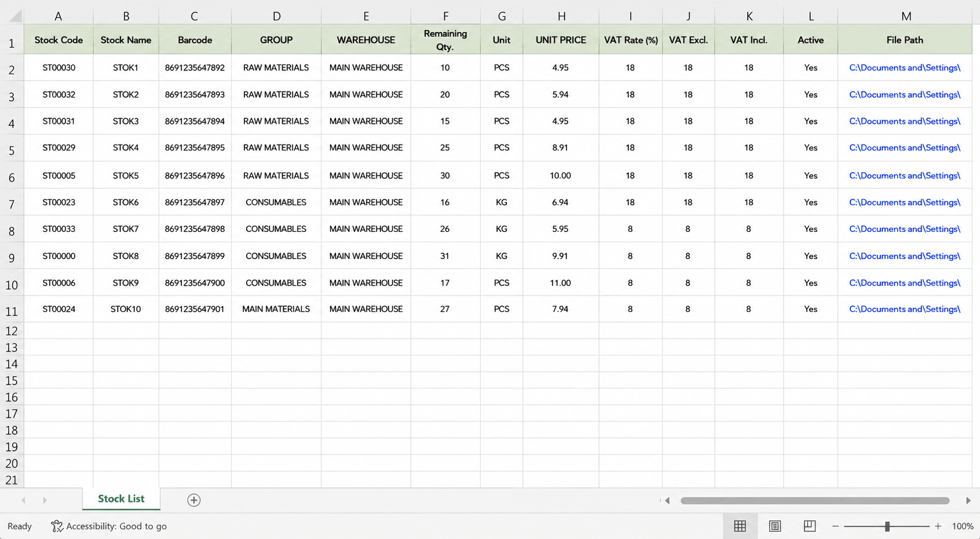Select the Stock Name header cell

tap(126, 40)
